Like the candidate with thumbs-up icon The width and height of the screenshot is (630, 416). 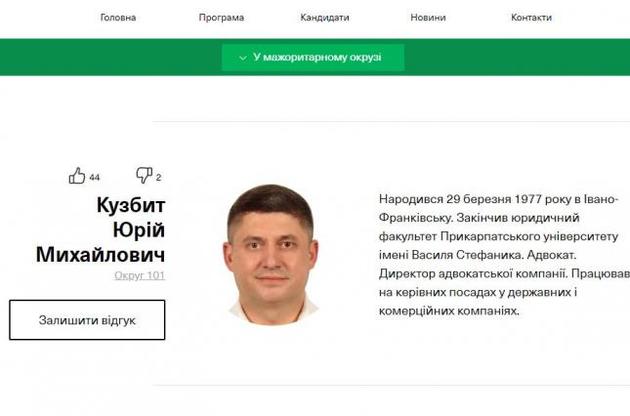click(x=77, y=176)
